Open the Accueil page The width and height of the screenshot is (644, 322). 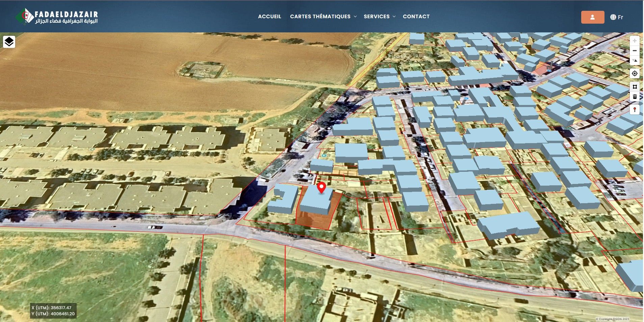coord(269,17)
